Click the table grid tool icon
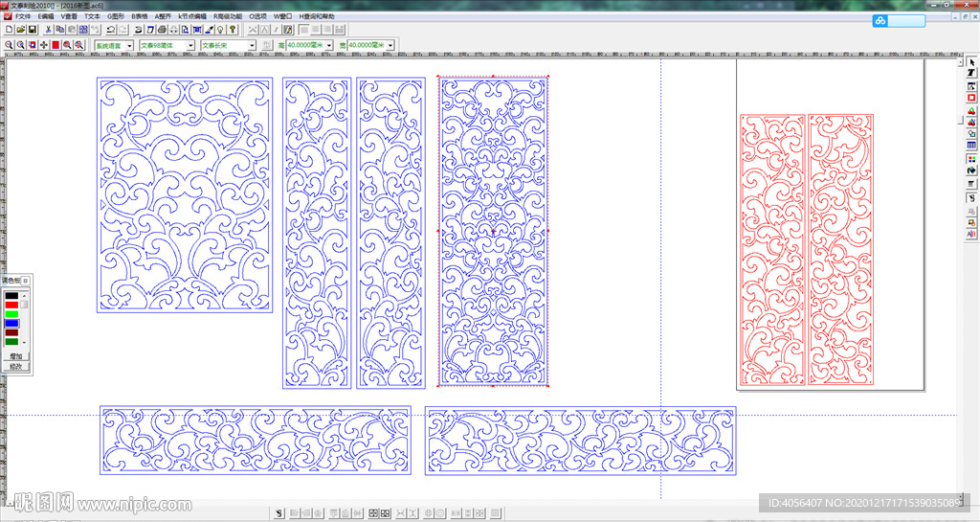This screenshot has height=522, width=980. tap(971, 146)
